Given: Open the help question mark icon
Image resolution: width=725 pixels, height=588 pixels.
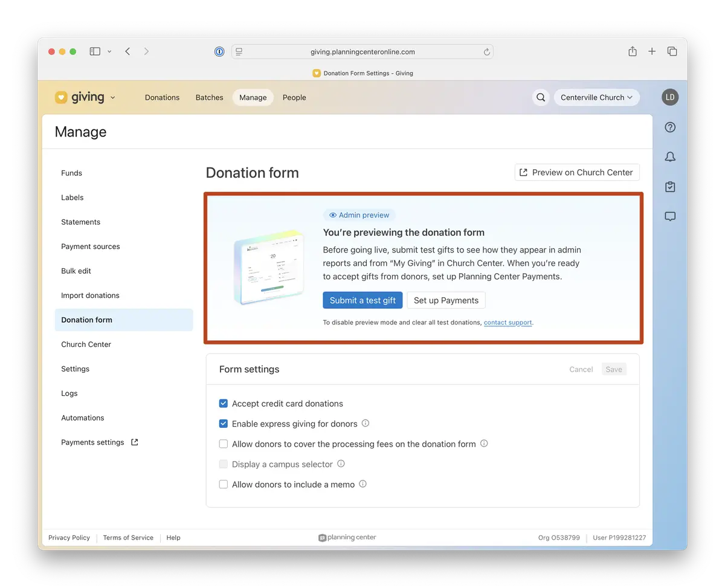Looking at the screenshot, I should click(670, 128).
